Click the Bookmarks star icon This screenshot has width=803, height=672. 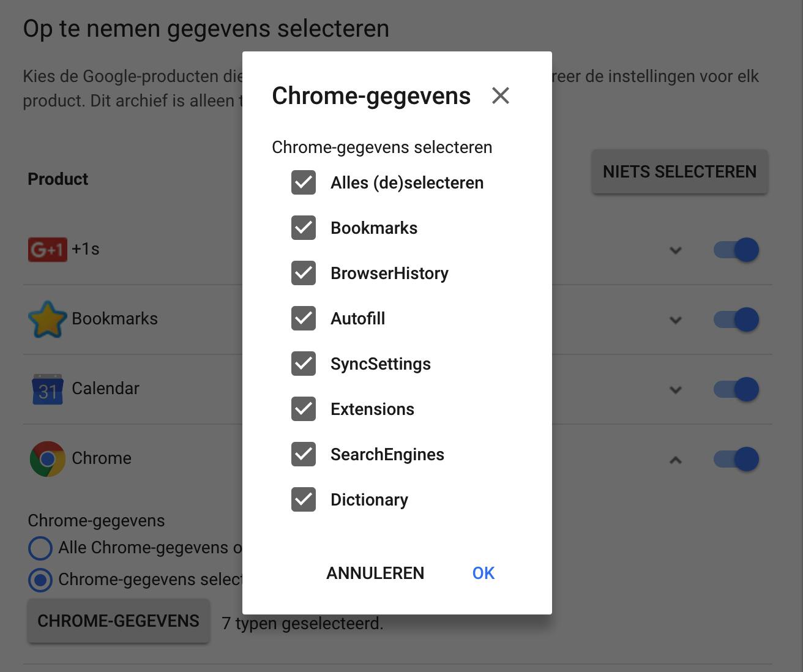pyautogui.click(x=47, y=319)
